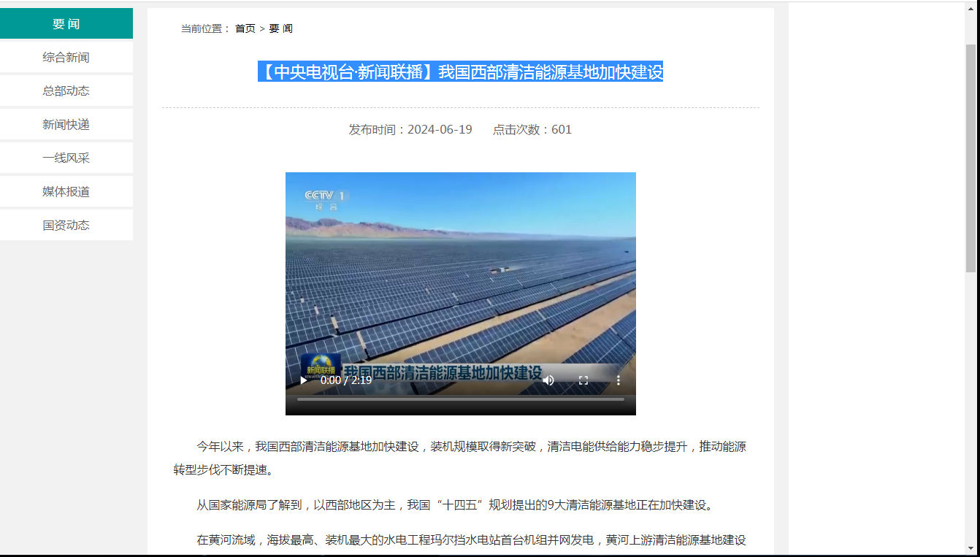Screen dimensions: 980x557
Task: Click the highlighted article title
Action: (x=461, y=72)
